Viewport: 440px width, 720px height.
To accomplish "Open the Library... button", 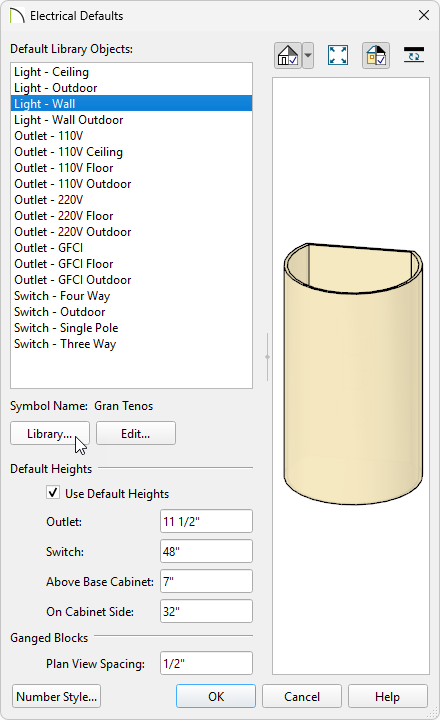I will [x=50, y=433].
